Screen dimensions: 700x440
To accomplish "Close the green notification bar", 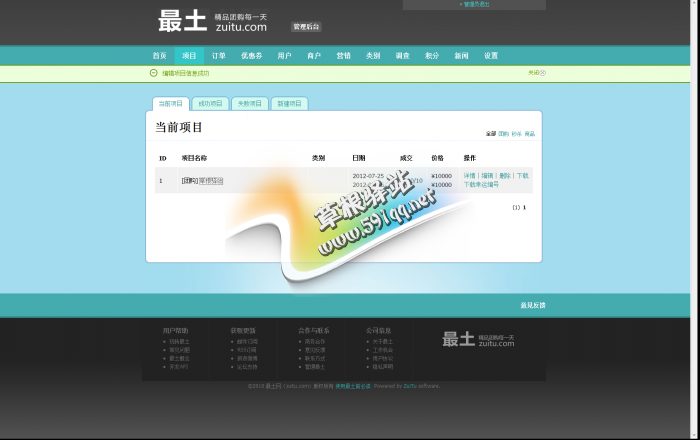I will pos(536,73).
